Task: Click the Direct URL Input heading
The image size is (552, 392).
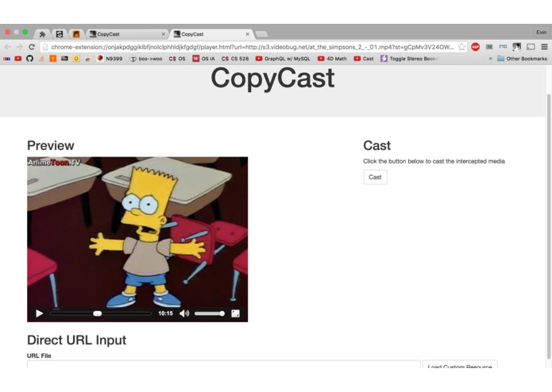Action: (77, 340)
